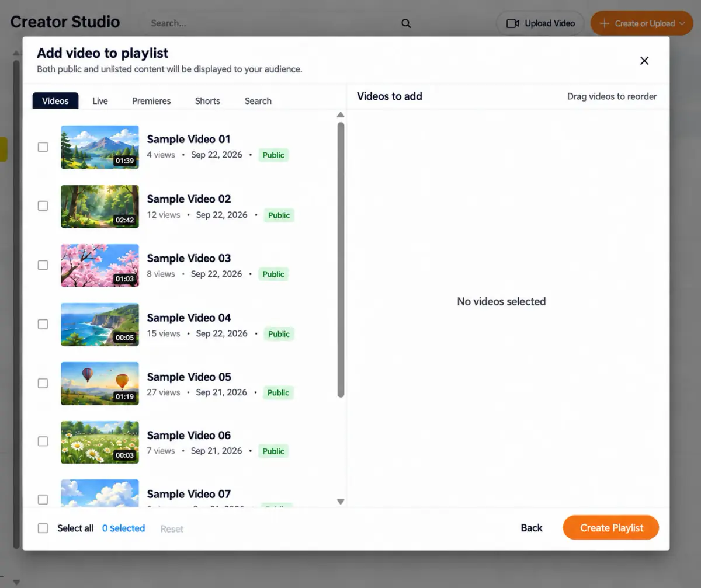The image size is (701, 588).
Task: Click the Sample Video 02 title
Action: point(189,199)
